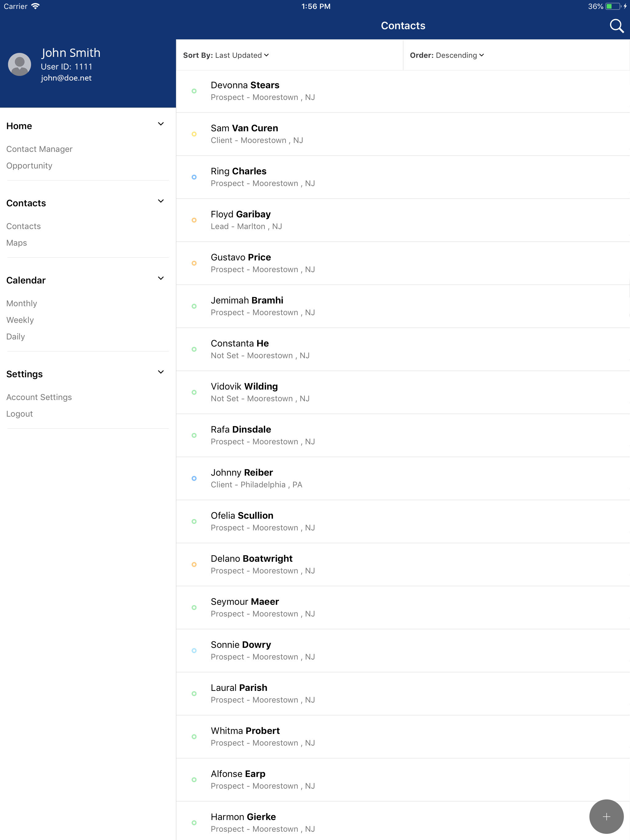Open contact Vidovik Wilding
Image resolution: width=630 pixels, height=840 pixels.
(x=403, y=392)
